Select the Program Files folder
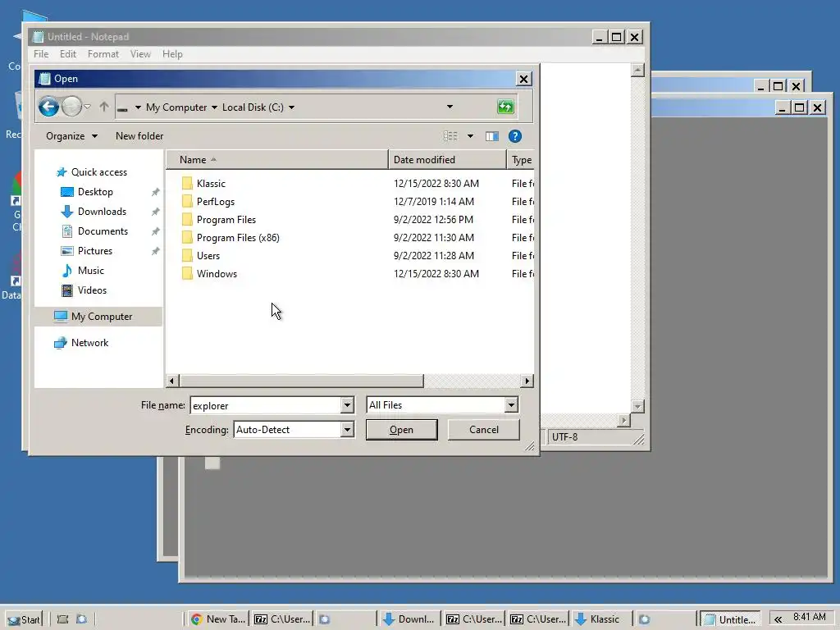 coord(226,220)
